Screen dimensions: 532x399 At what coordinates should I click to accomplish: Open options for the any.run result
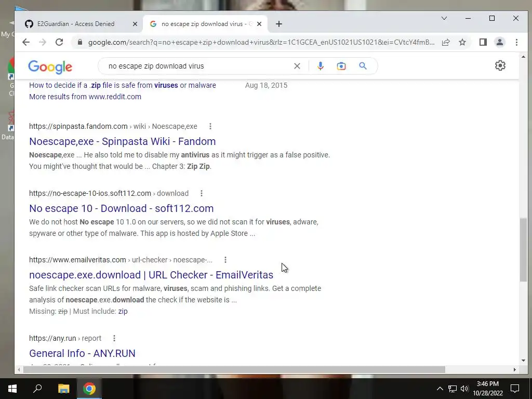[x=114, y=338]
